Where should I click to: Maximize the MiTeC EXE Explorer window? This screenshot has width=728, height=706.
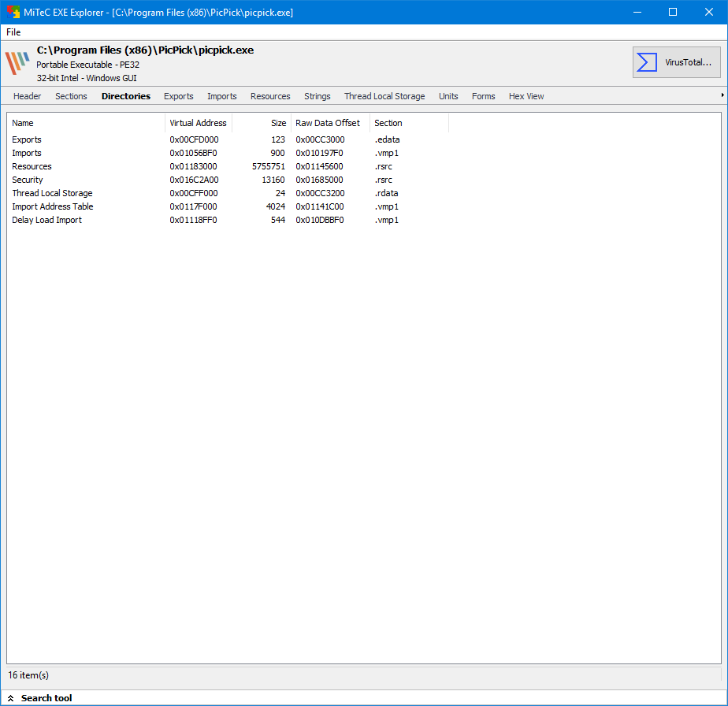(673, 12)
